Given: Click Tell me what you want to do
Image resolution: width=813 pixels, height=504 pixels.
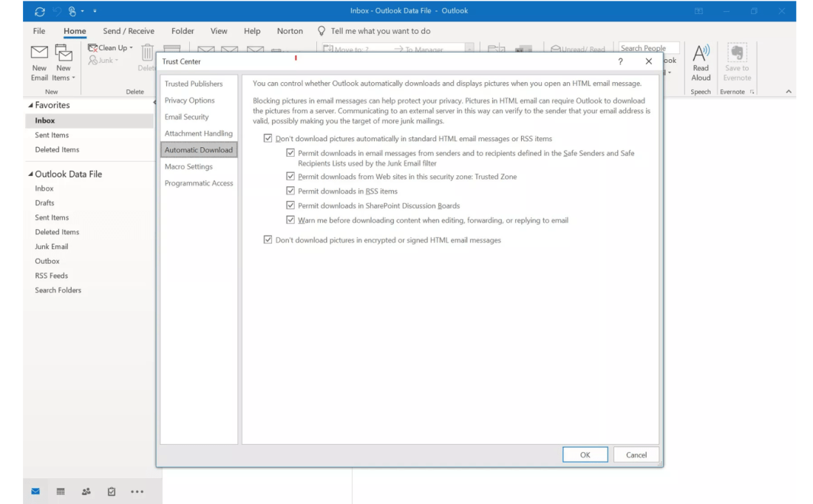Looking at the screenshot, I should click(381, 31).
